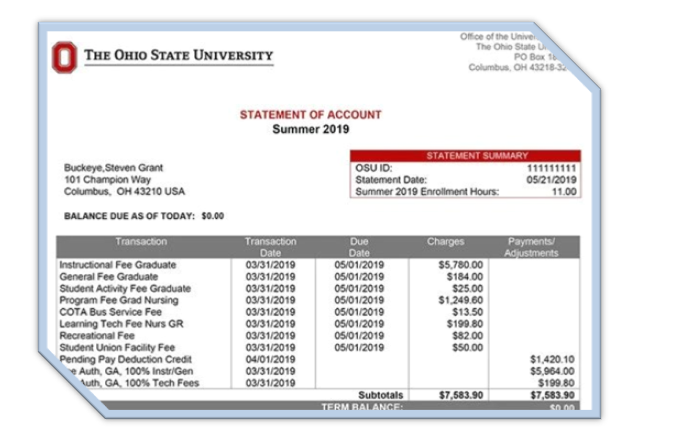The image size is (677, 440).
Task: Click the $5,964.00 payment amount
Action: click(x=552, y=371)
